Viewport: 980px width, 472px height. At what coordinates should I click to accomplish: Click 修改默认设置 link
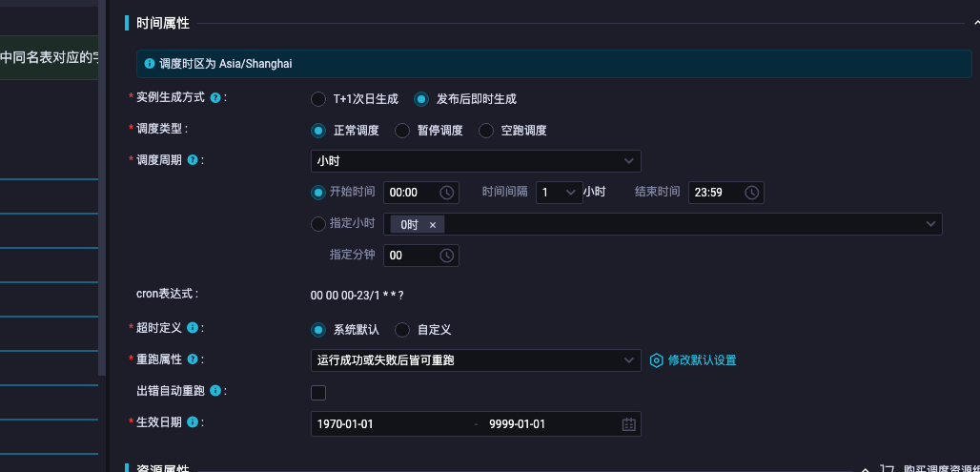tap(701, 360)
